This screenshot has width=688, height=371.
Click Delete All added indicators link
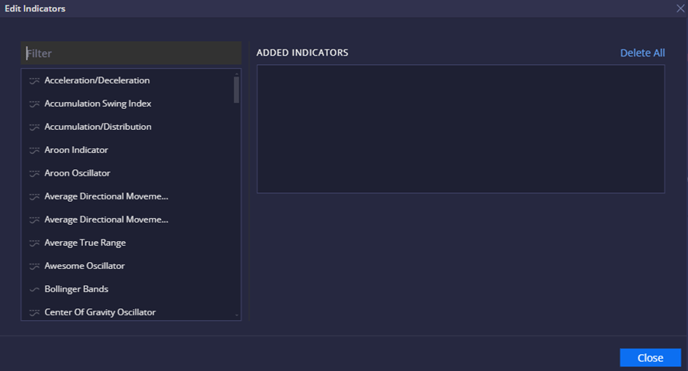(x=642, y=53)
